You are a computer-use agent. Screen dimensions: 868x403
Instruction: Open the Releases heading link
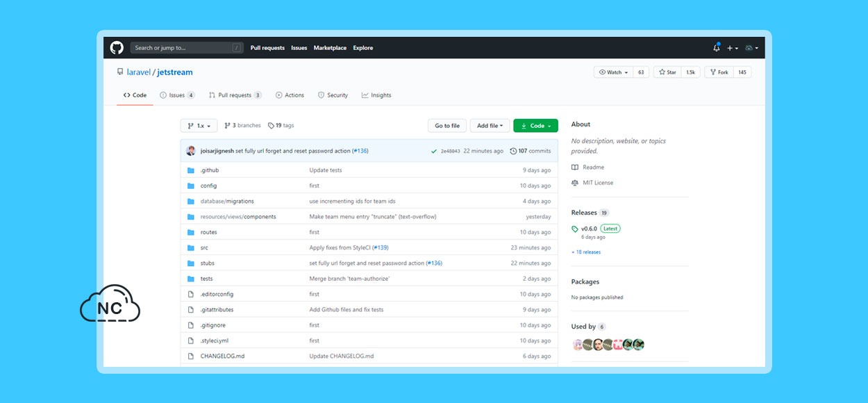tap(584, 213)
